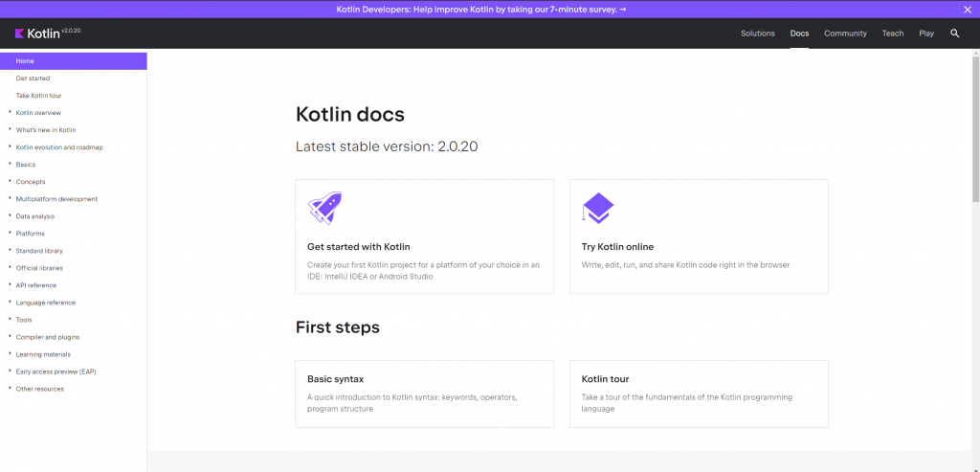The width and height of the screenshot is (980, 472).
Task: Open Get started in the sidebar
Action: (33, 79)
